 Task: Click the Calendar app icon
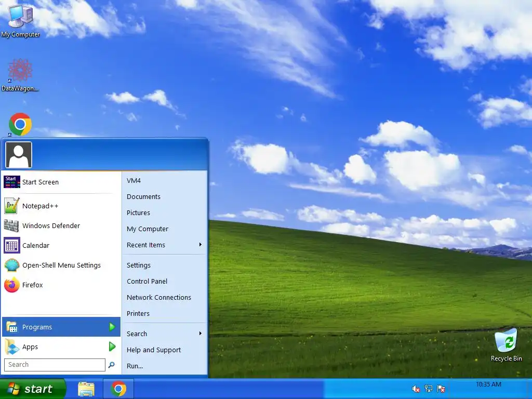[x=11, y=245]
